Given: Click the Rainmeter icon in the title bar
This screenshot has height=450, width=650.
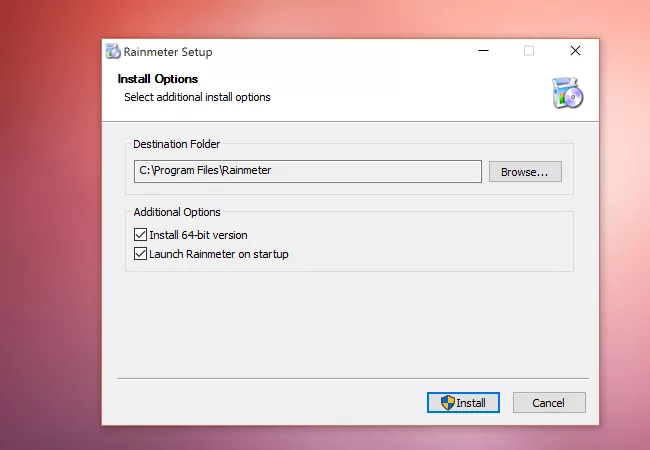Looking at the screenshot, I should point(113,52).
